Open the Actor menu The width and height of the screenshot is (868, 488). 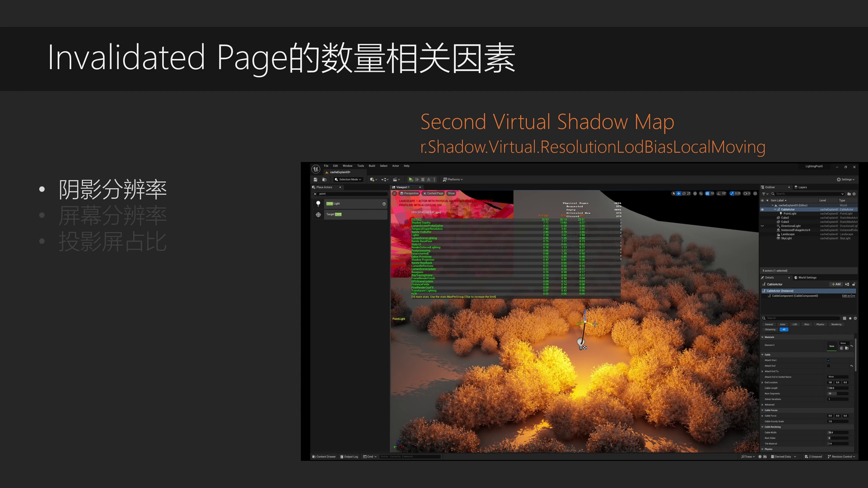(x=395, y=166)
